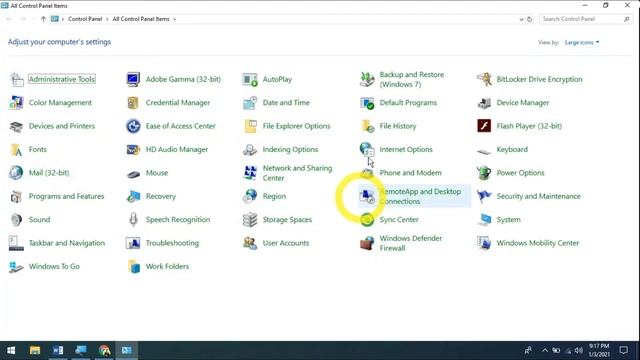Click the Fonts icon
640x360 pixels.
(16, 149)
